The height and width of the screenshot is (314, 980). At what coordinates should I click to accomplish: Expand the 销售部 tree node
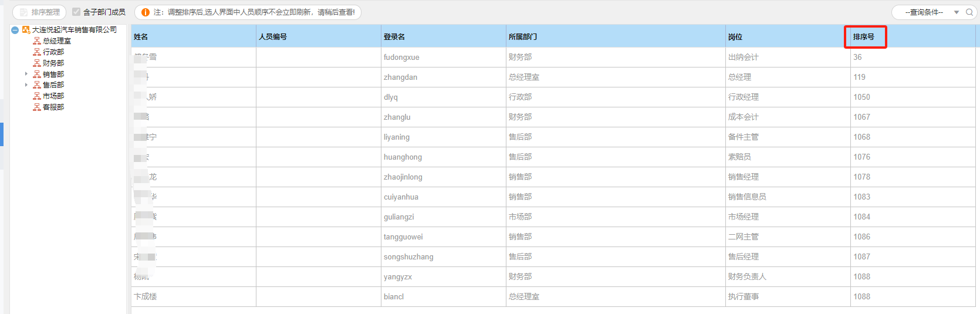click(x=26, y=75)
